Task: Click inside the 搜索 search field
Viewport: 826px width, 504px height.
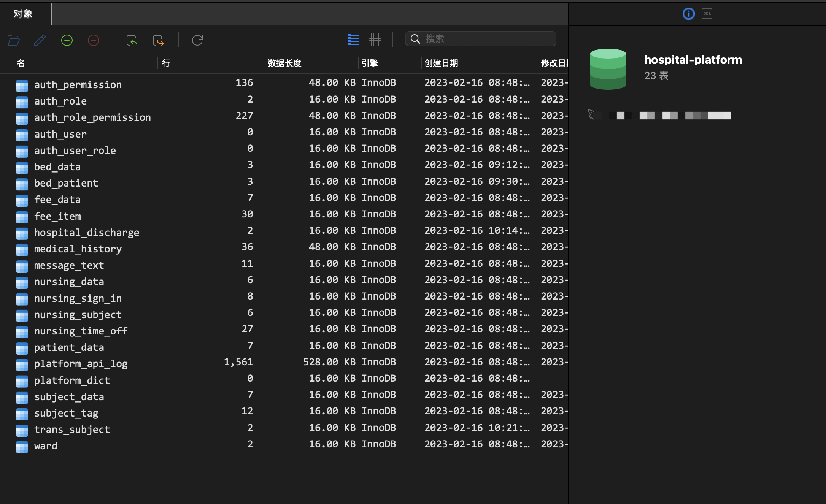Action: pos(480,39)
